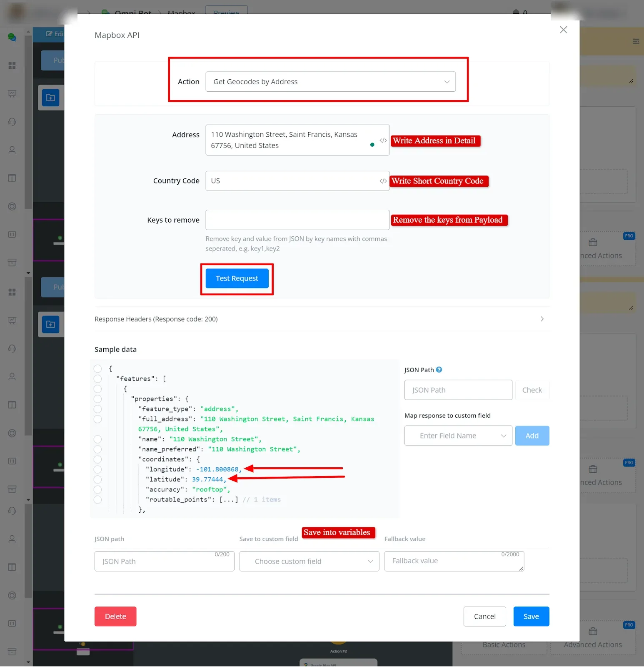
Task: Click the blue Save button
Action: [531, 616]
